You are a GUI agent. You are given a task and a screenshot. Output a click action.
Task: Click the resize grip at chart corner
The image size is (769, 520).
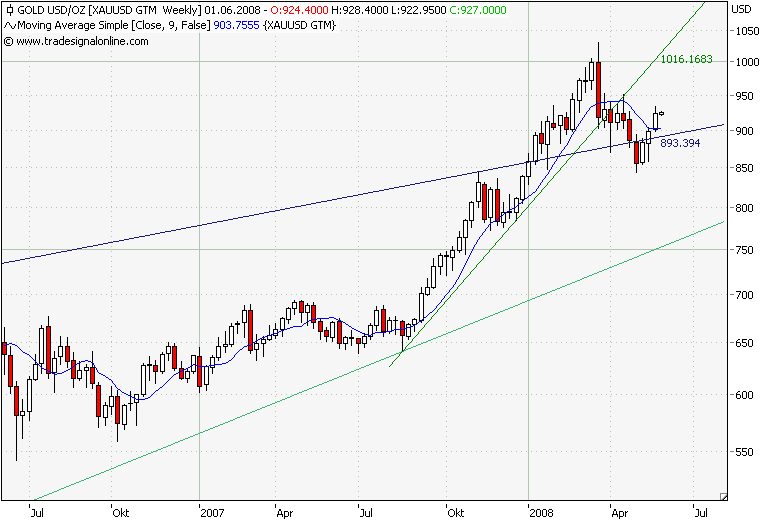tap(723, 496)
